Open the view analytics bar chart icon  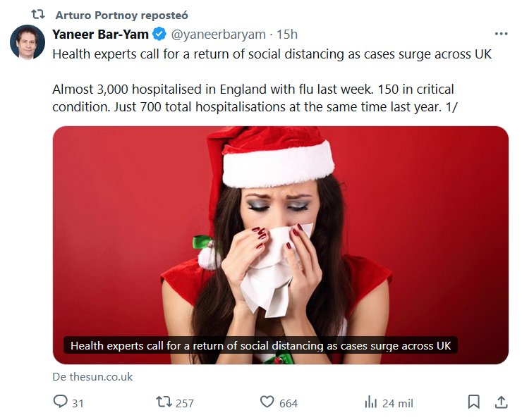(x=370, y=402)
